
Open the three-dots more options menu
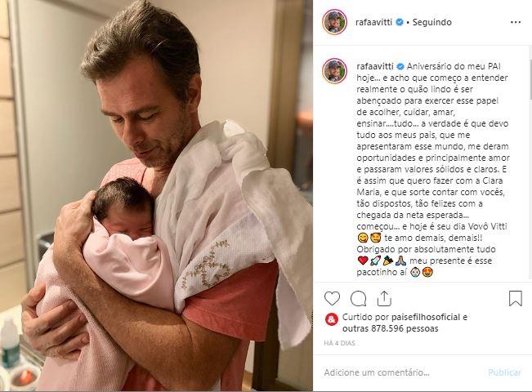516,22
